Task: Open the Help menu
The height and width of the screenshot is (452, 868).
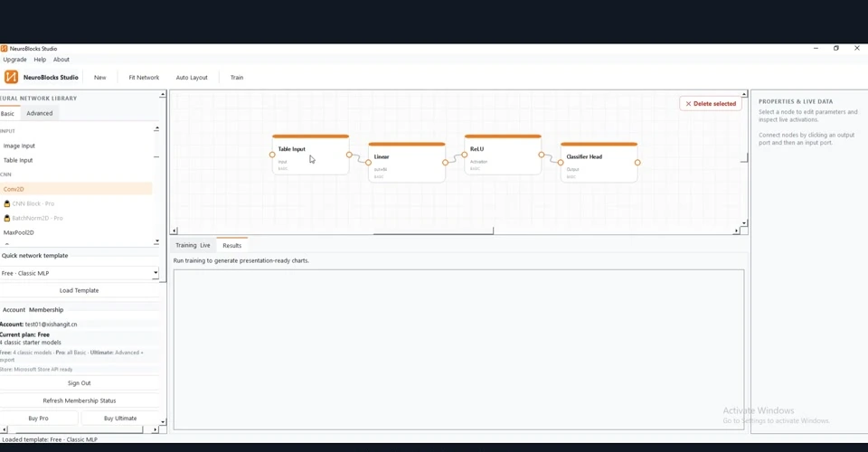Action: tap(40, 59)
